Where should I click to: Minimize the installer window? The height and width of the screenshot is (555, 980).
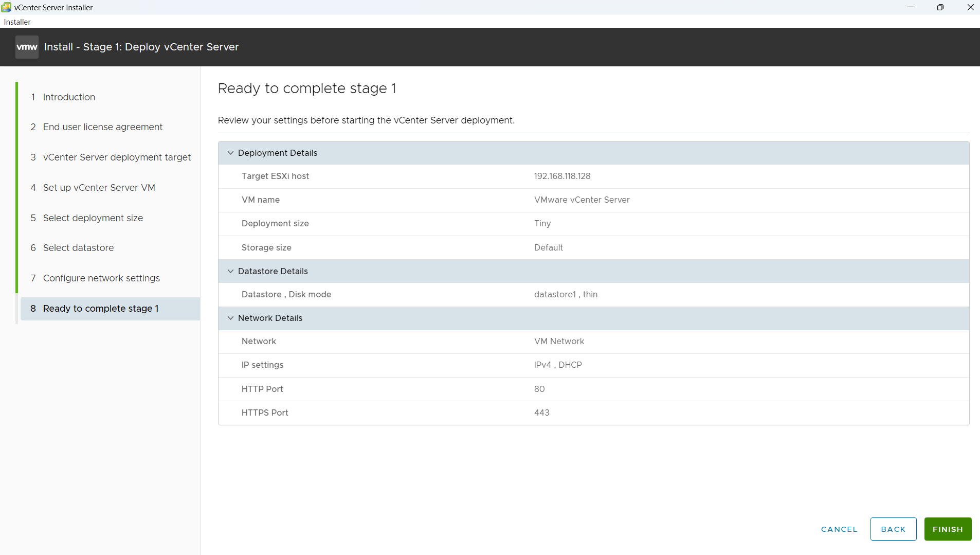[x=910, y=7]
